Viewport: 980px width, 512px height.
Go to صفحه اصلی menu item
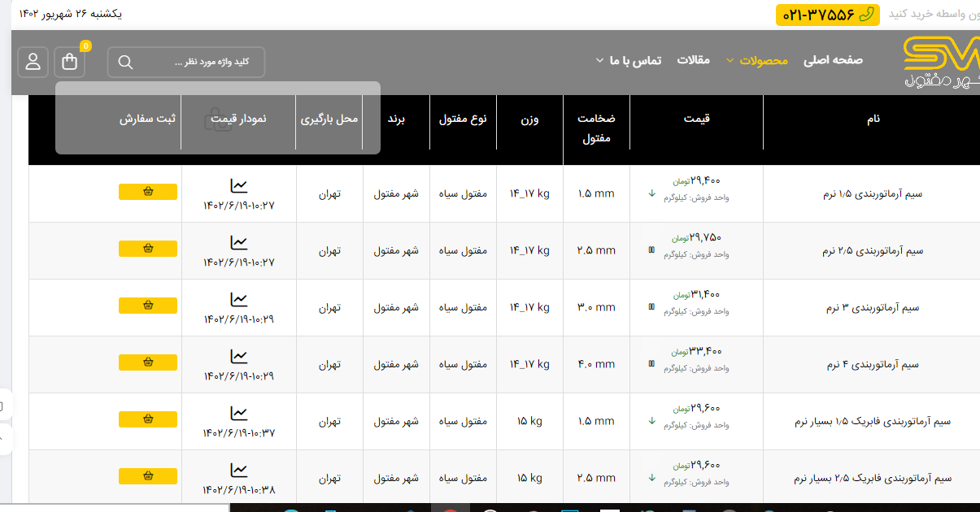point(833,60)
